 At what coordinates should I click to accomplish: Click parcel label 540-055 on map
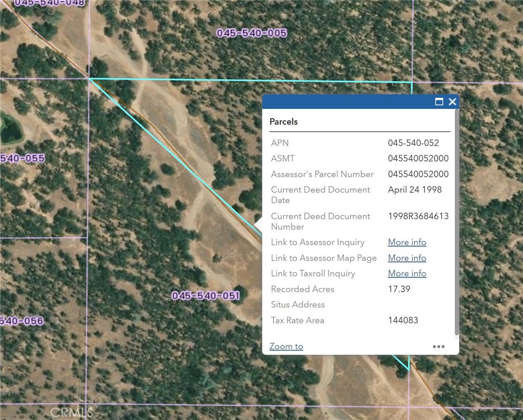(x=22, y=158)
